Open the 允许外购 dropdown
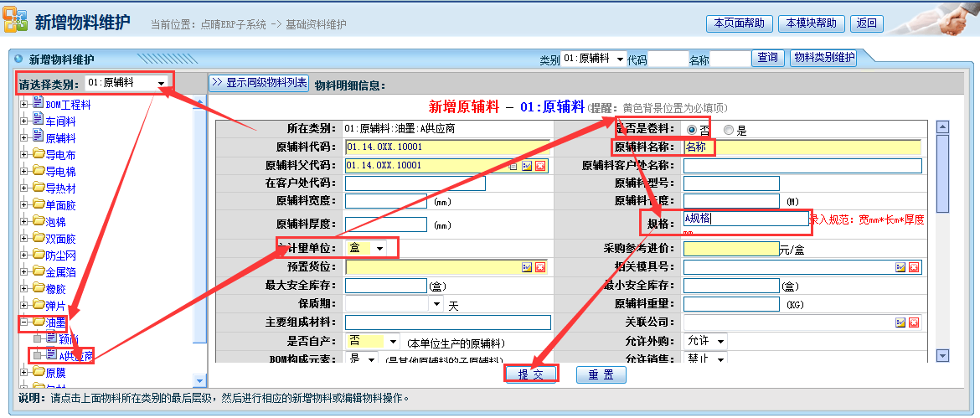Image resolution: width=980 pixels, height=418 pixels. (720, 341)
